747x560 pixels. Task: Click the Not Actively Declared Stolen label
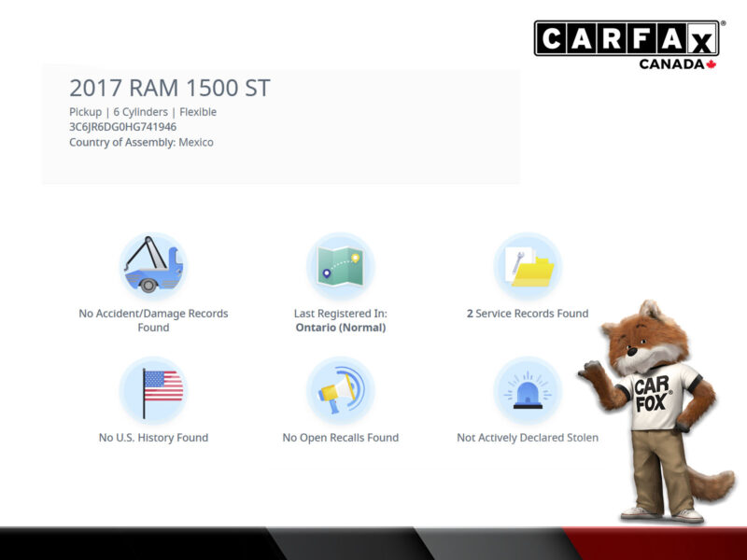528,438
